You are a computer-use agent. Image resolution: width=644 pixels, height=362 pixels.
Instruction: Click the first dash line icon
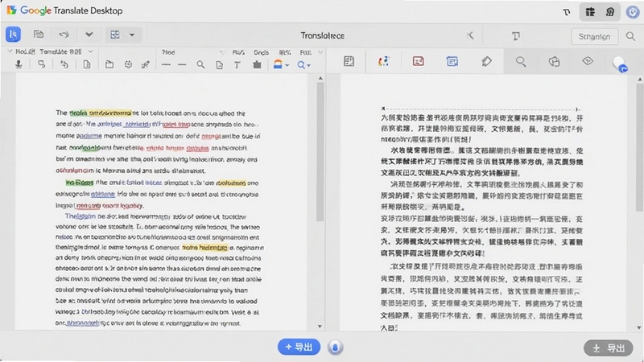tap(166, 65)
